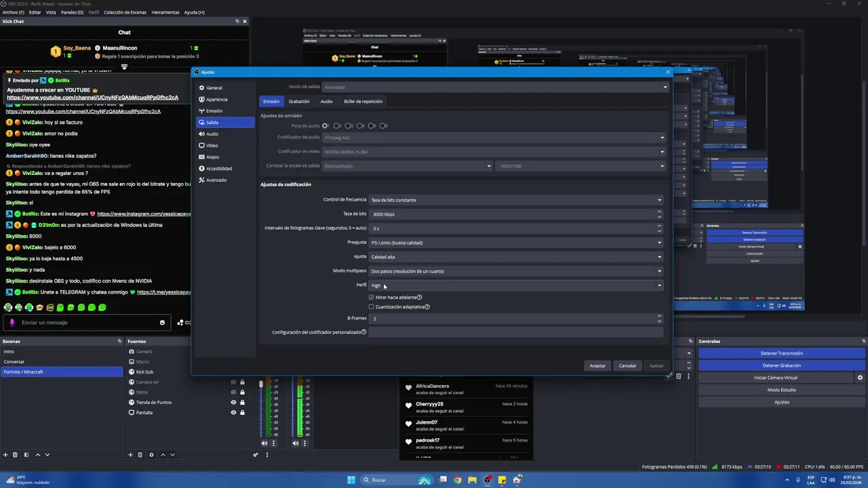Viewport: 868px width, 488px height.
Task: Open Apariencia settings category
Action: 225,100
